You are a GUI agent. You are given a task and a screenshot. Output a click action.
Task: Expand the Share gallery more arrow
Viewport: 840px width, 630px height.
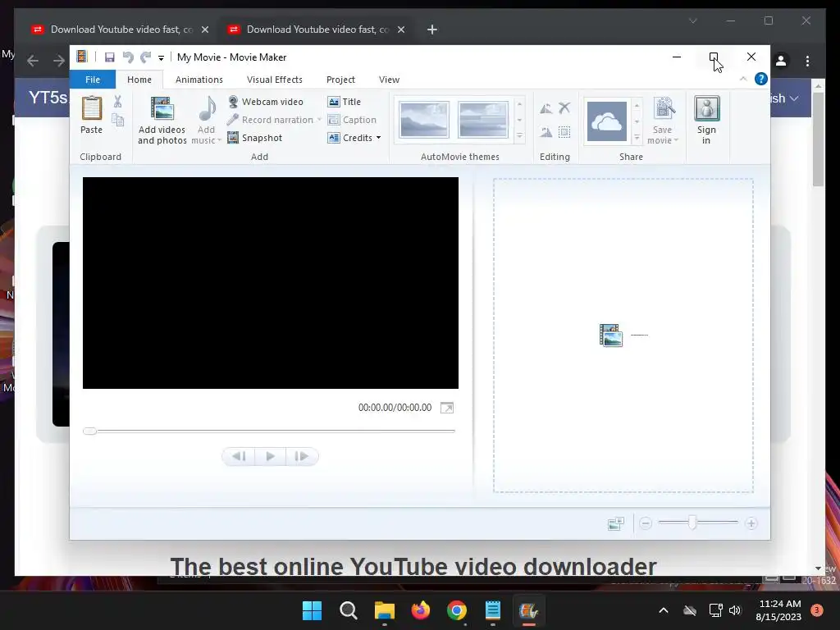(x=637, y=138)
